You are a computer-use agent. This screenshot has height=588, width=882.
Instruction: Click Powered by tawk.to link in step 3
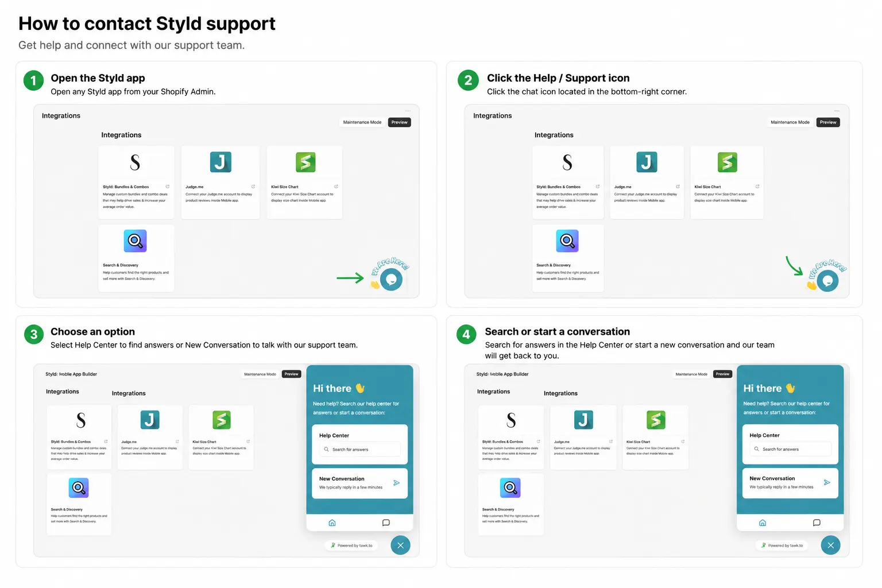[x=351, y=546]
